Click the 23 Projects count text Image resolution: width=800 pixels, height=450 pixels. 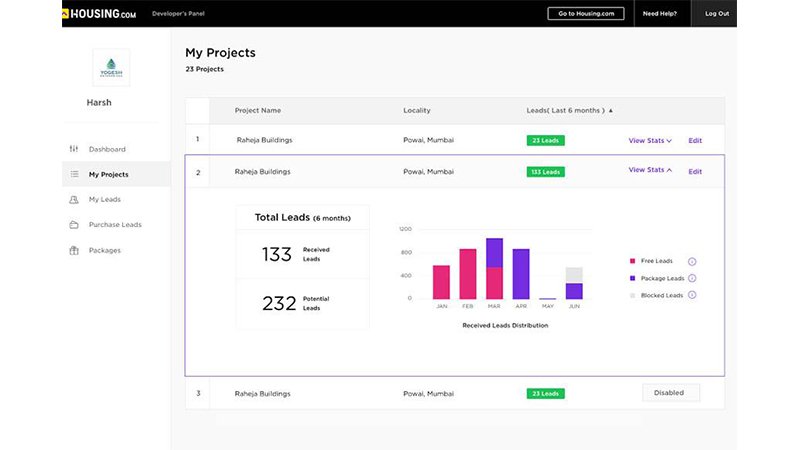tap(205, 69)
